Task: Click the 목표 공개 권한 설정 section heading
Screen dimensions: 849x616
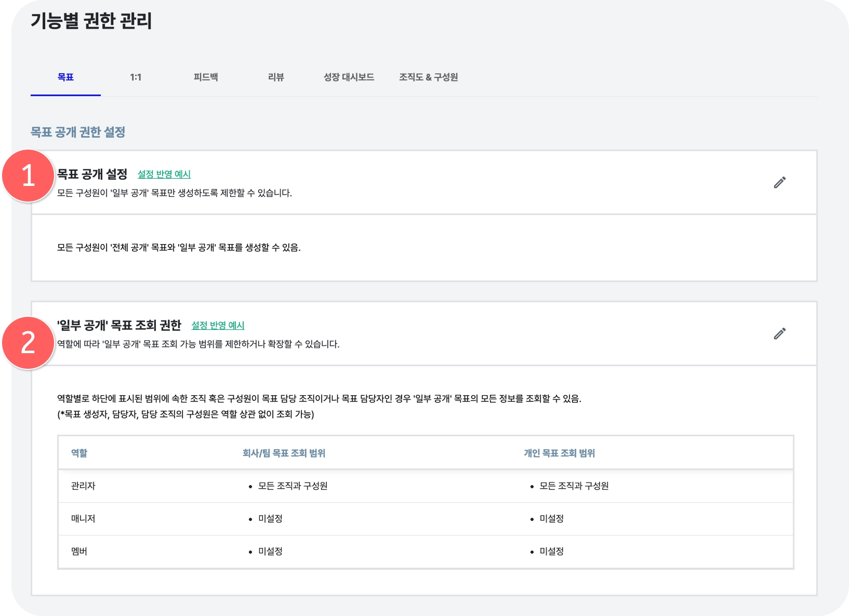Action: pos(78,132)
